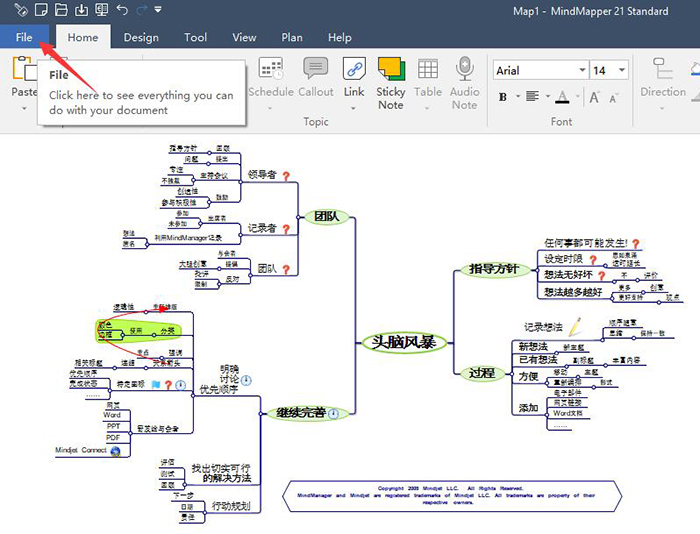Insert a Callout with the speech bubble icon

pyautogui.click(x=316, y=68)
